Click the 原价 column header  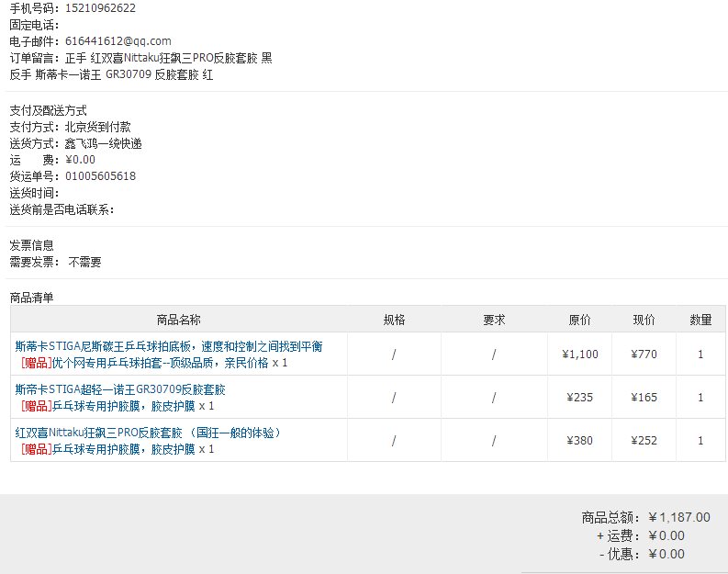[x=579, y=320]
